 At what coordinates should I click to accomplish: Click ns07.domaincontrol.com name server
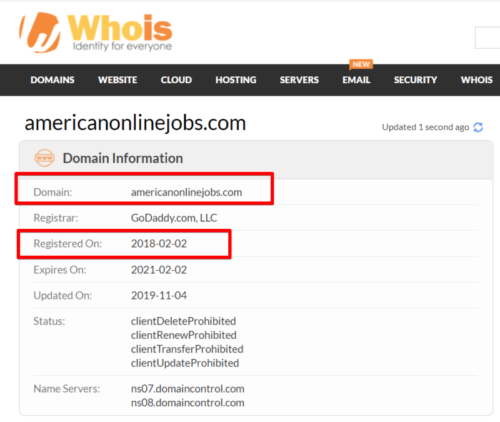point(188,389)
